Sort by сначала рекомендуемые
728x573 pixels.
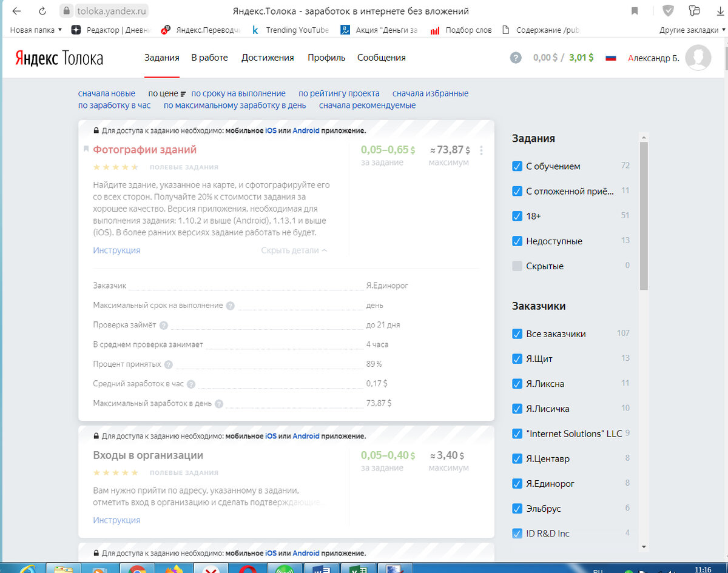click(x=368, y=106)
